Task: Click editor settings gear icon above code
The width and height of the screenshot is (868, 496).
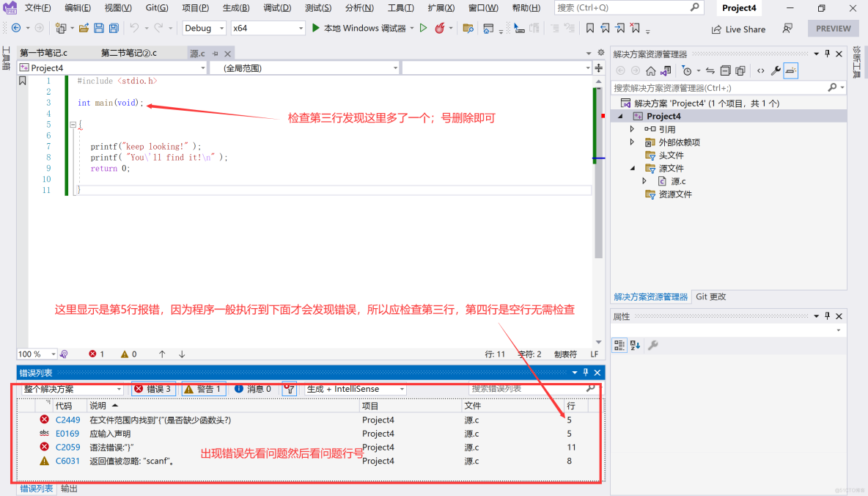Action: coord(600,53)
